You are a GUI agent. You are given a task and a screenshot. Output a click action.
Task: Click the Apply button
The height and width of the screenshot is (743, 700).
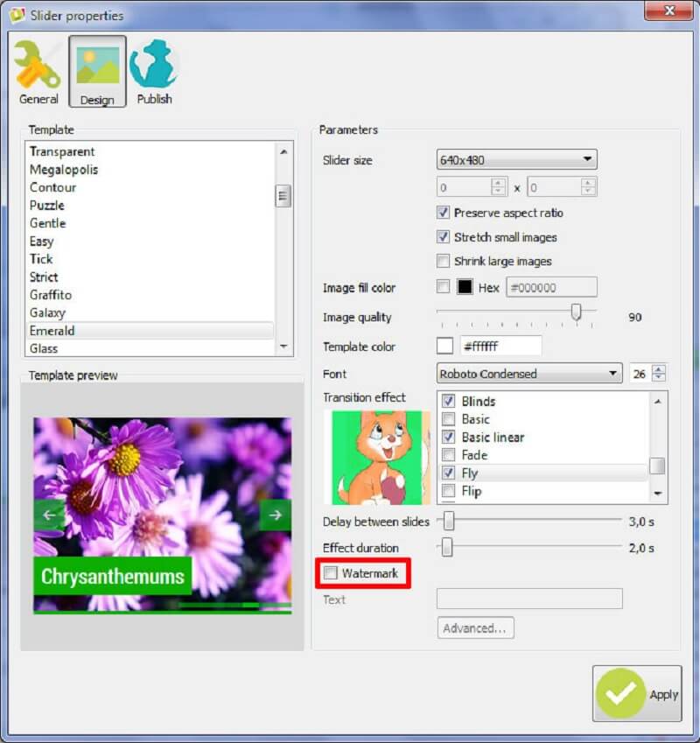click(x=636, y=694)
